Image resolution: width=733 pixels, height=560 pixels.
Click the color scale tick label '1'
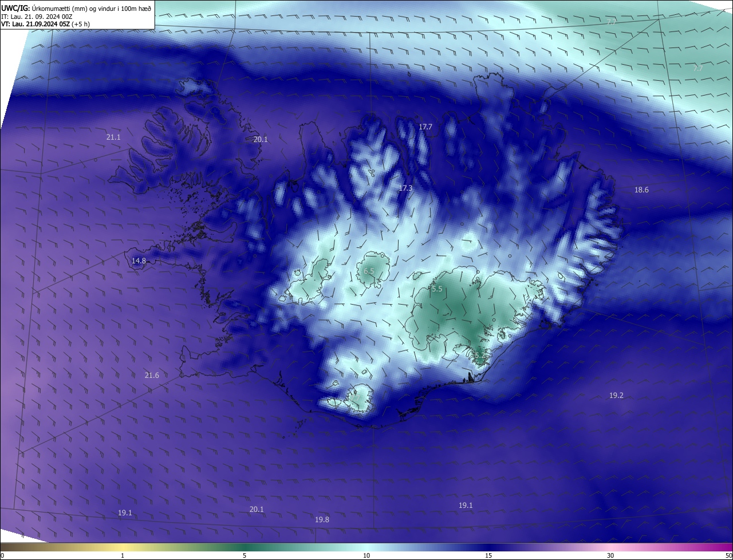coord(123,556)
